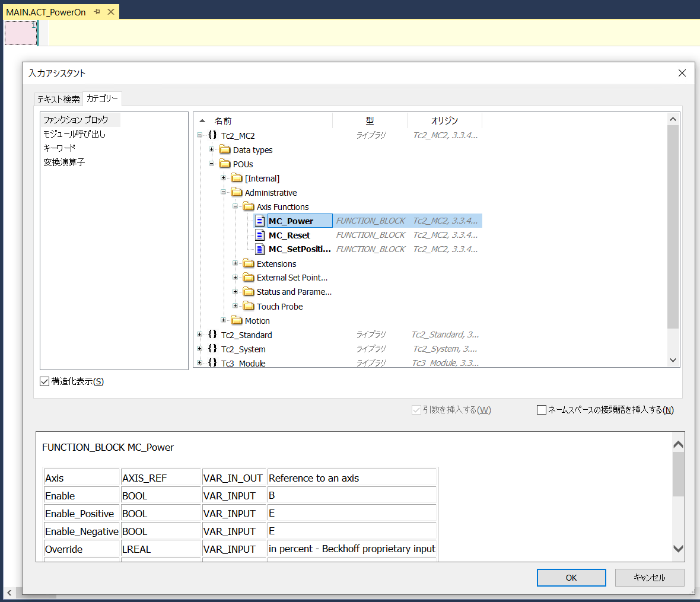Expand the Tc2_System library node

pos(199,349)
